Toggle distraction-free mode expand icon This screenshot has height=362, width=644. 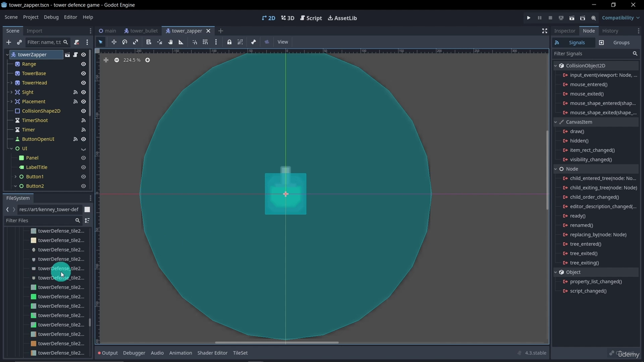pyautogui.click(x=544, y=31)
